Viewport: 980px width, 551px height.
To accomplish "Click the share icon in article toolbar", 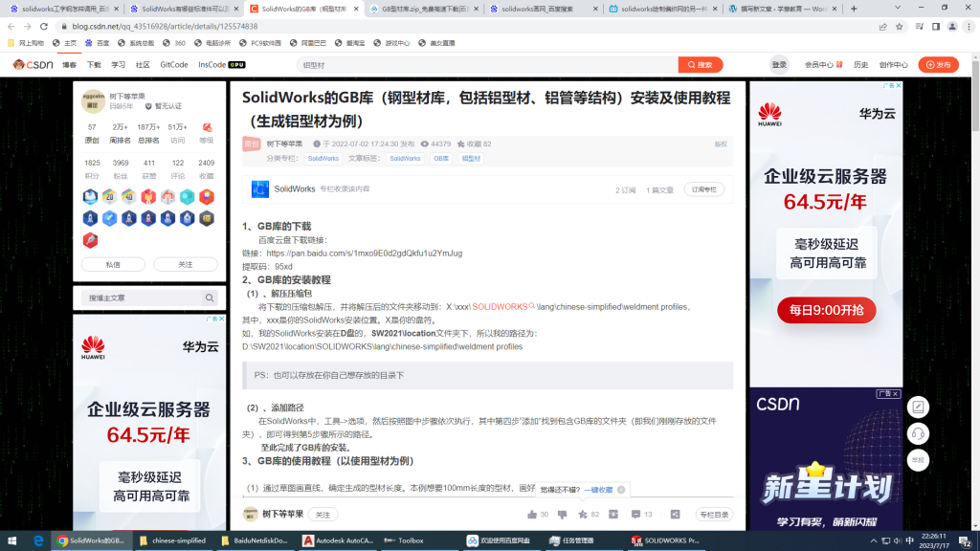I will click(x=675, y=515).
